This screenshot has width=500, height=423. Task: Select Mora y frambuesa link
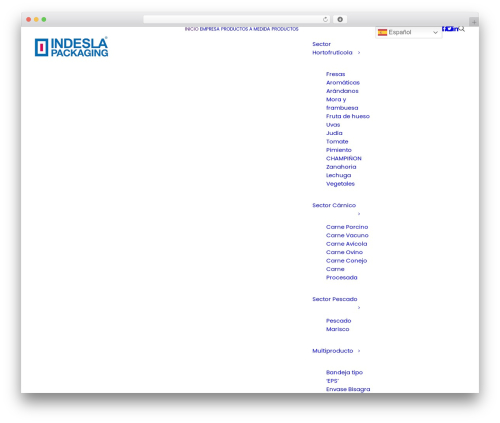click(342, 104)
